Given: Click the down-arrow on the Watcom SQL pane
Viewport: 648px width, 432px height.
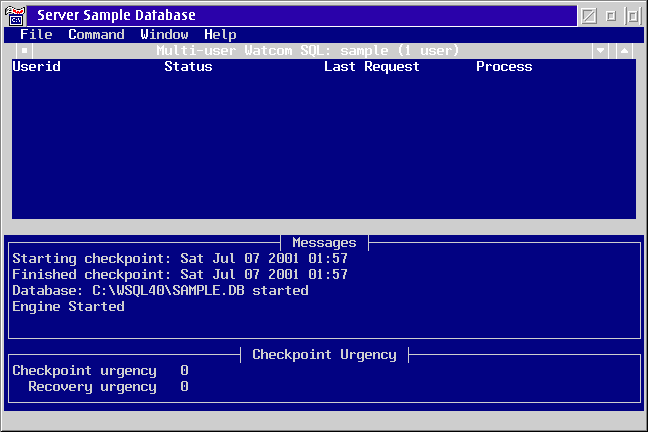Looking at the screenshot, I should [x=600, y=50].
